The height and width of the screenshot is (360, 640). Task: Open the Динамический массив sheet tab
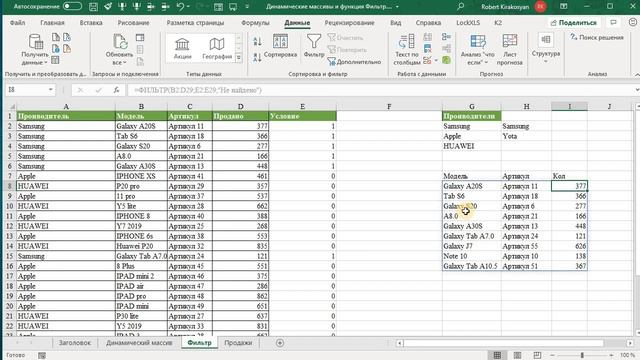tap(139, 343)
